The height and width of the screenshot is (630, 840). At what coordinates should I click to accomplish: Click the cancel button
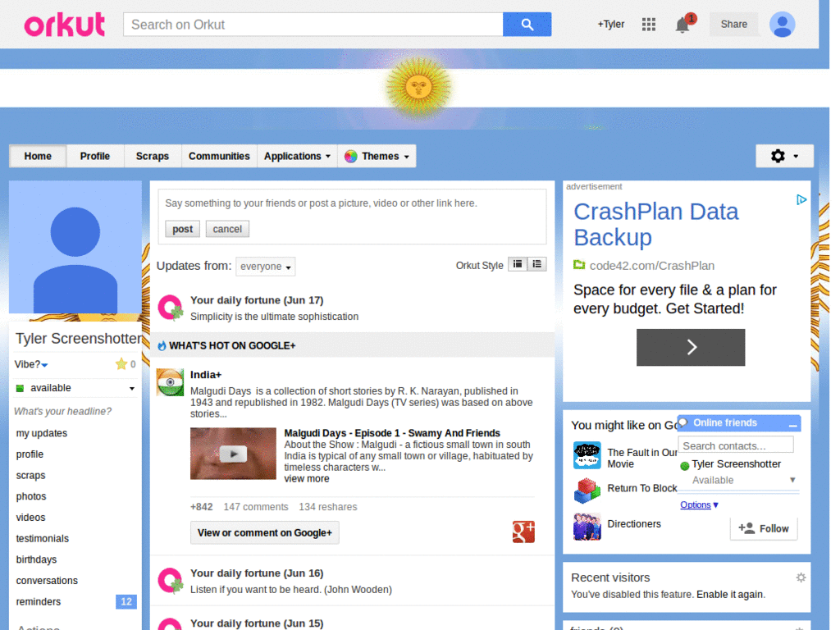coord(227,229)
